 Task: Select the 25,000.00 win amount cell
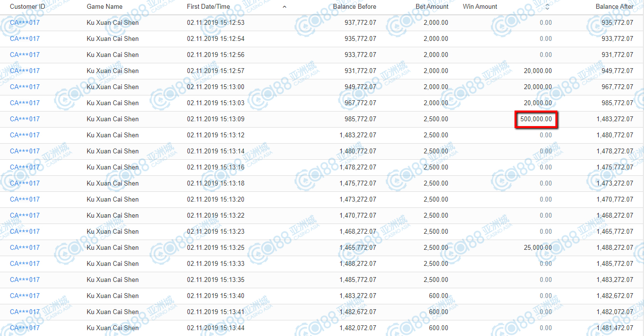pos(538,247)
